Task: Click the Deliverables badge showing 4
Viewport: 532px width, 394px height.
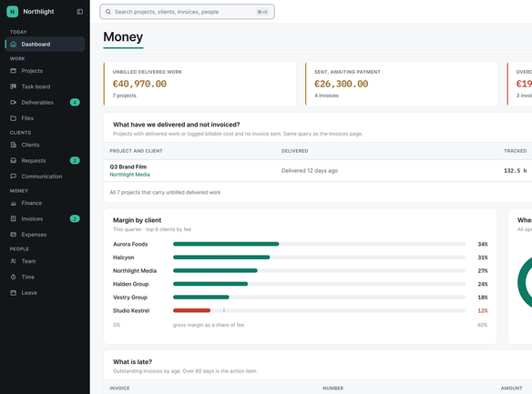Action: coord(75,102)
